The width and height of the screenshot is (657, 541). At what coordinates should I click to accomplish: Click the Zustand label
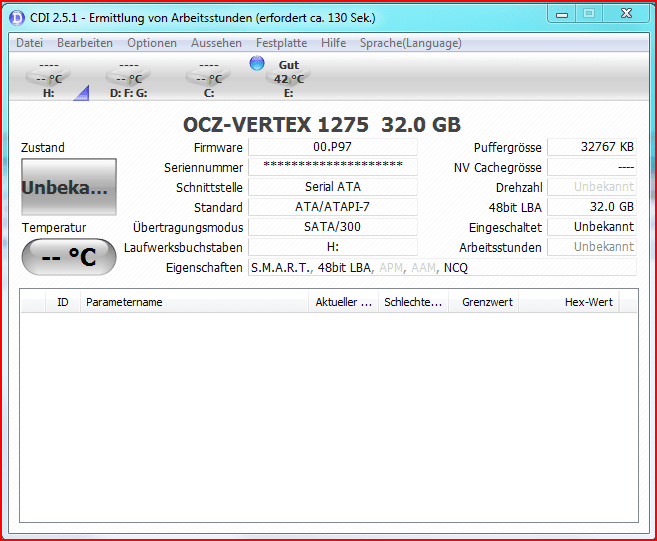(x=43, y=148)
